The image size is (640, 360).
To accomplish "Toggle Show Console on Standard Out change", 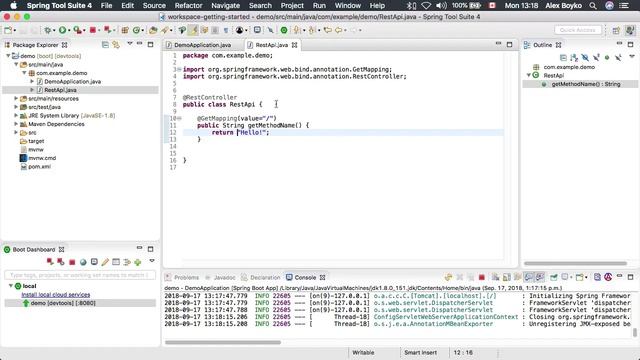I will pyautogui.click(x=529, y=278).
